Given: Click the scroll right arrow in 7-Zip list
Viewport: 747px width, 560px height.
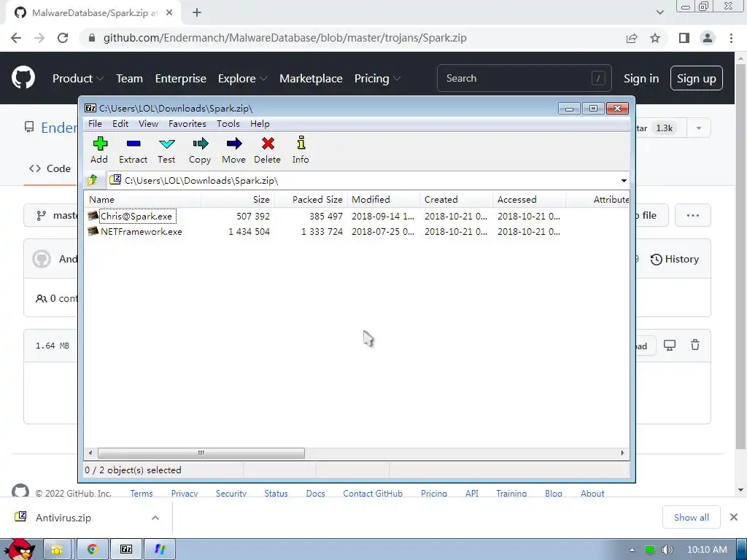Looking at the screenshot, I should pyautogui.click(x=622, y=453).
